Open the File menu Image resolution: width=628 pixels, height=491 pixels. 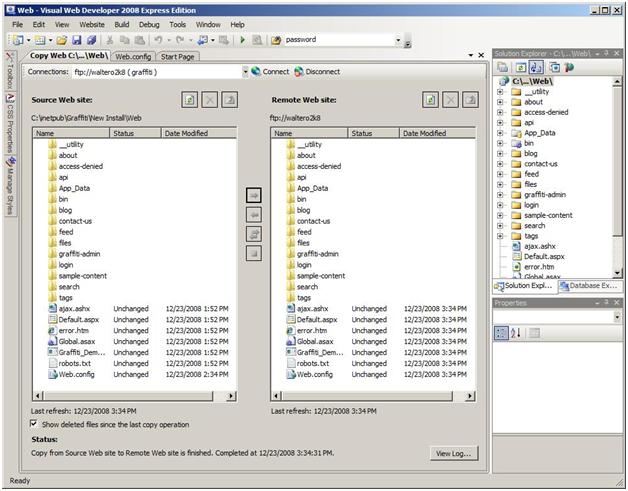18,24
